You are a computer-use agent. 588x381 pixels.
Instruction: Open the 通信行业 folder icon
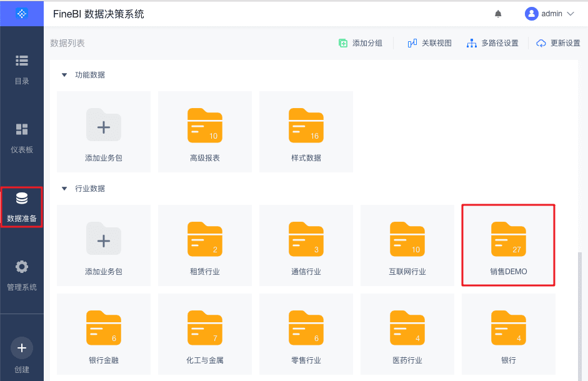coord(306,239)
